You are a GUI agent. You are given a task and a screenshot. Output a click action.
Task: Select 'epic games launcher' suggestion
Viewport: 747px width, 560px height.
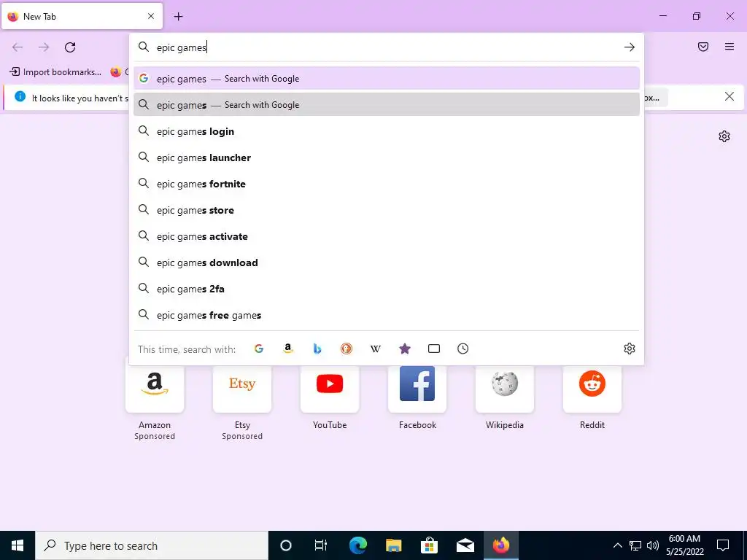coord(387,157)
